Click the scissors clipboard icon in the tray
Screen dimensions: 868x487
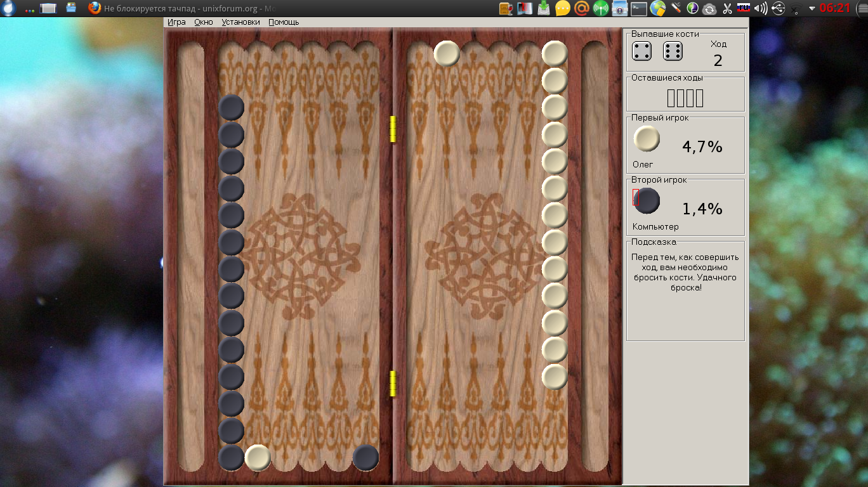pos(727,8)
